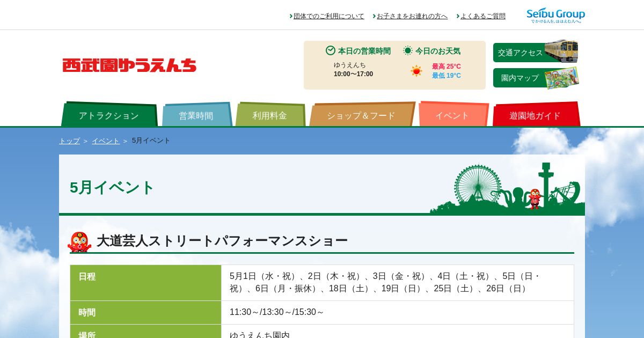The width and height of the screenshot is (644, 338).
Task: Click the 10:00〜17:00 opening hours text
Action: tap(353, 74)
